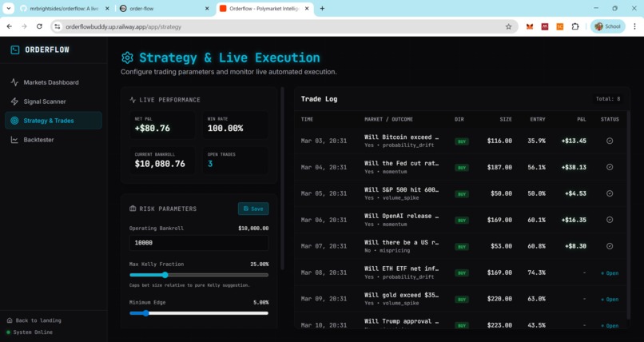Viewport: 644px width, 342px height.
Task: View site information icon in address bar
Action: (x=58, y=26)
